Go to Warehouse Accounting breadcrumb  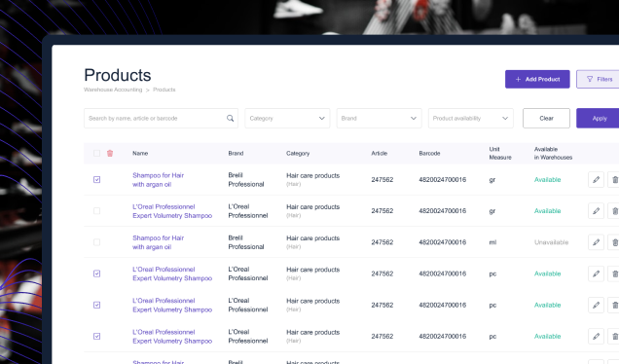[x=113, y=90]
